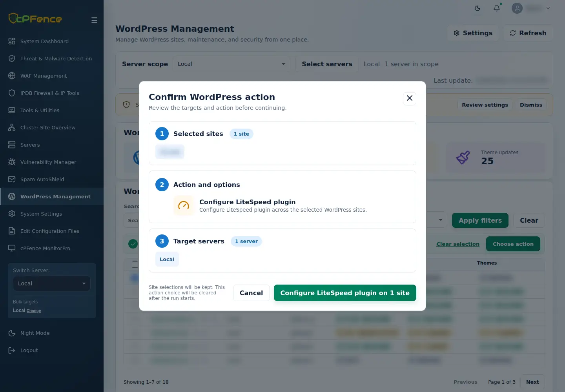Toggle Night Mode in the sidebar
This screenshot has width=565, height=392.
[30, 333]
